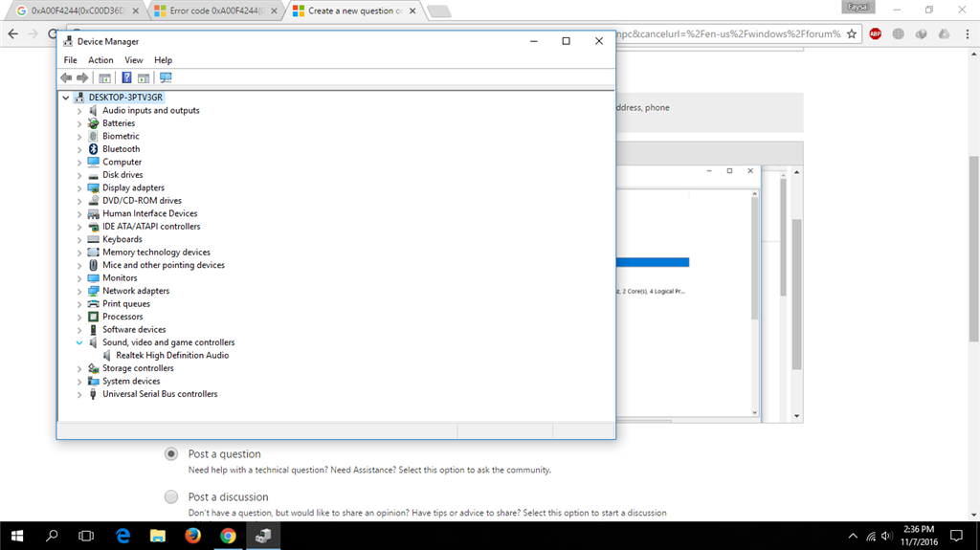
Task: Open the Action Center notification icon
Action: point(956,536)
